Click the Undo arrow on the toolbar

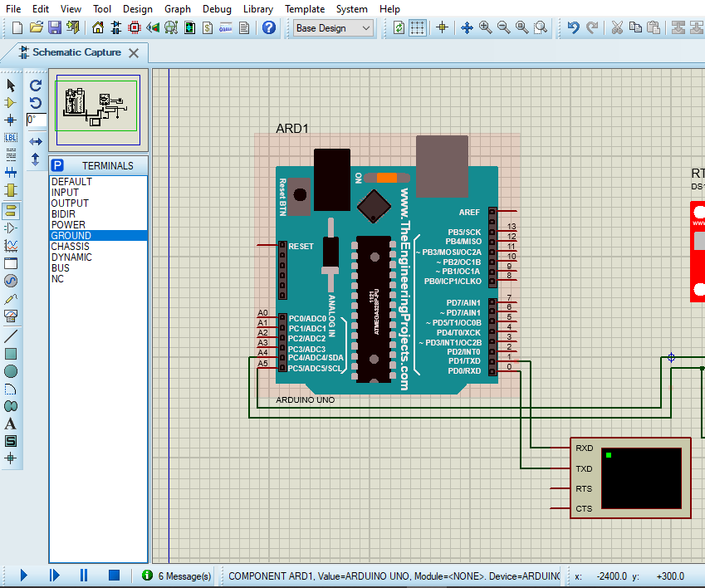[575, 27]
